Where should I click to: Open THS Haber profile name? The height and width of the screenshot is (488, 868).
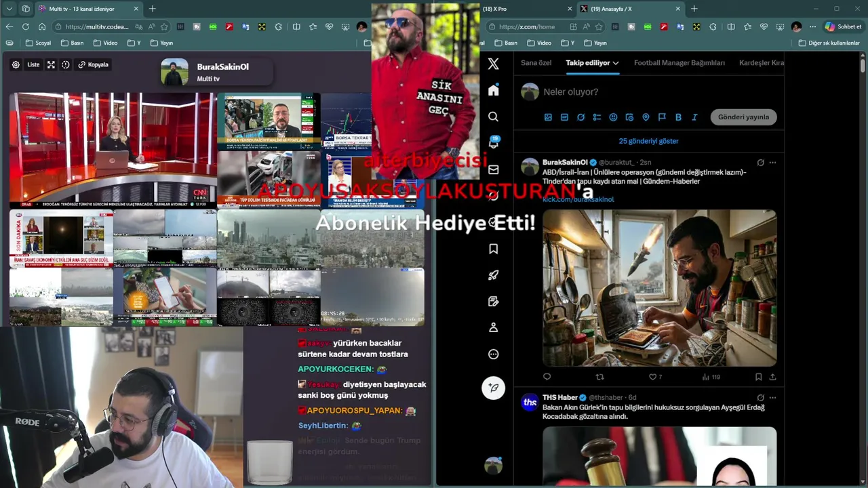click(x=560, y=397)
